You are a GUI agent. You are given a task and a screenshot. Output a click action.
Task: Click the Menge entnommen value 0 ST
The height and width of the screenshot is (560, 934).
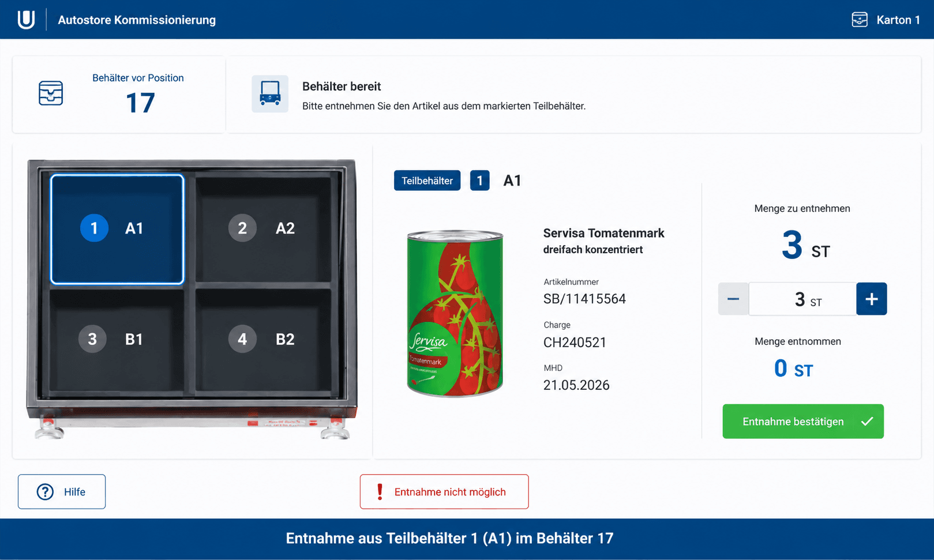point(793,369)
